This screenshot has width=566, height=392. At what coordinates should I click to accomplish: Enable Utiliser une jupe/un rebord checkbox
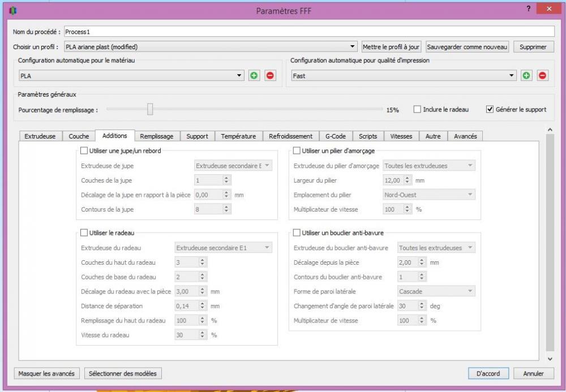pyautogui.click(x=84, y=150)
